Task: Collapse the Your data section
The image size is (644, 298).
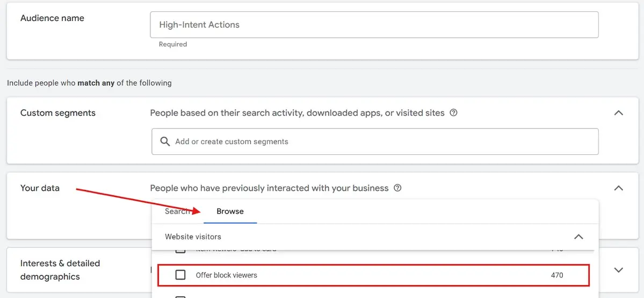Action: tap(618, 188)
